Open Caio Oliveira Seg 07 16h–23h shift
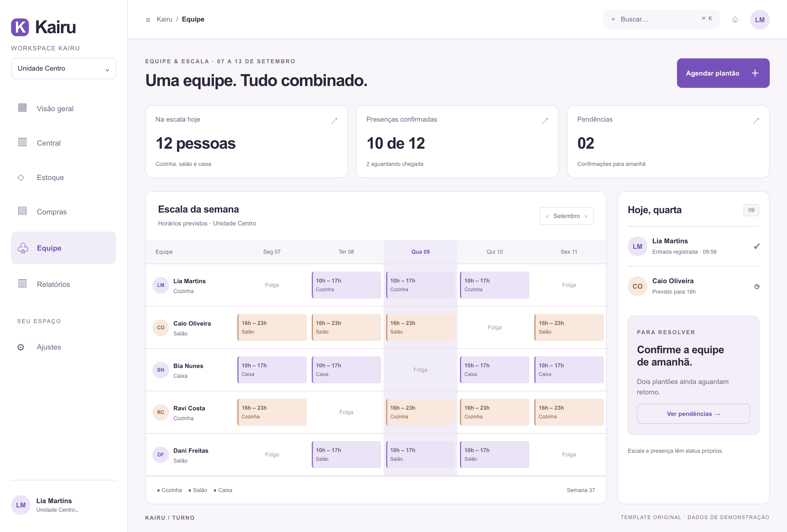787x532 pixels. click(272, 327)
